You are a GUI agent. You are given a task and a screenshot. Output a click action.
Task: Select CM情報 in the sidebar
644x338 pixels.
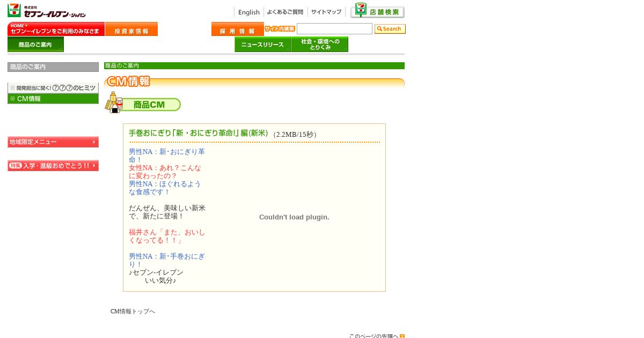[53, 99]
